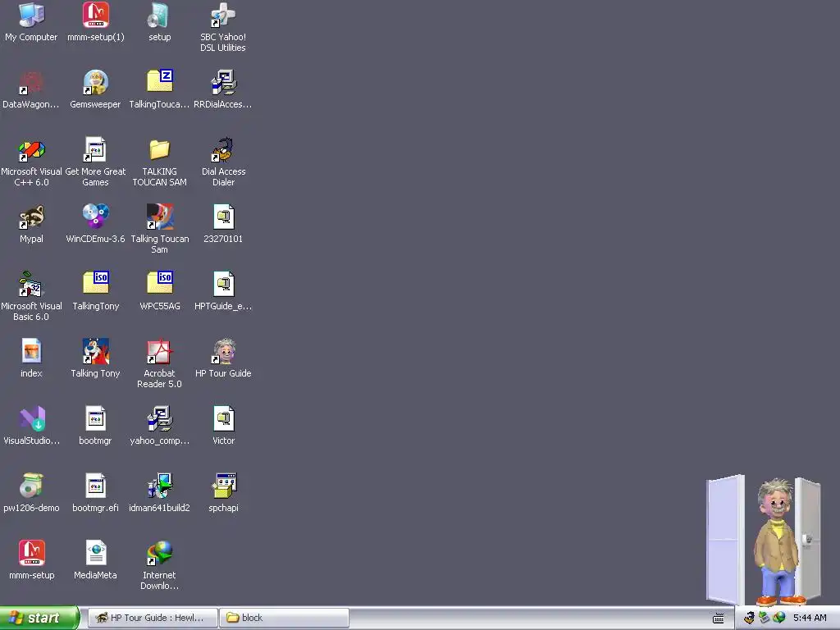The height and width of the screenshot is (630, 840).
Task: Open the Windows Start menu
Action: pos(39,618)
